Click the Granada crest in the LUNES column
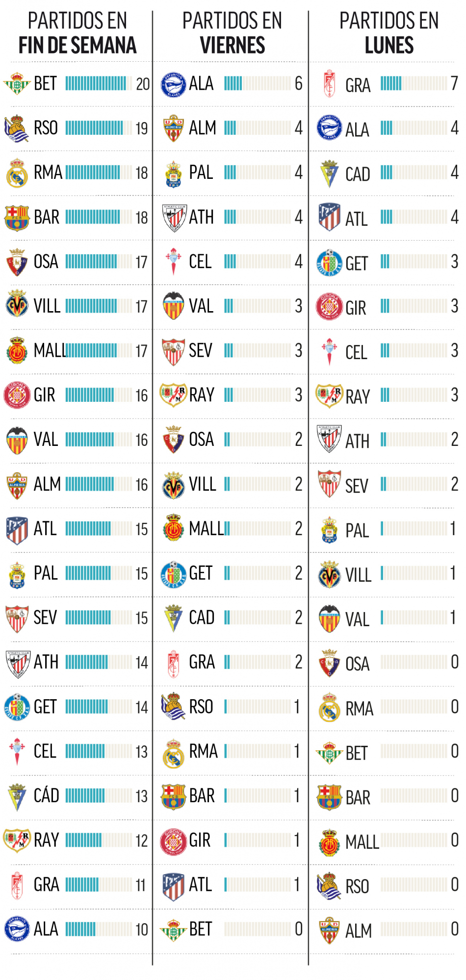 (329, 84)
